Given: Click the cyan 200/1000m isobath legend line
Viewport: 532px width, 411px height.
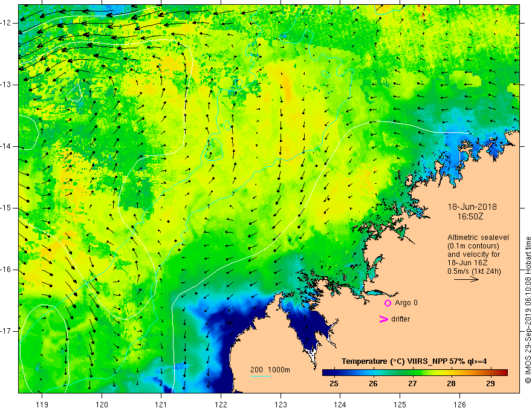Looking at the screenshot, I should [260, 376].
